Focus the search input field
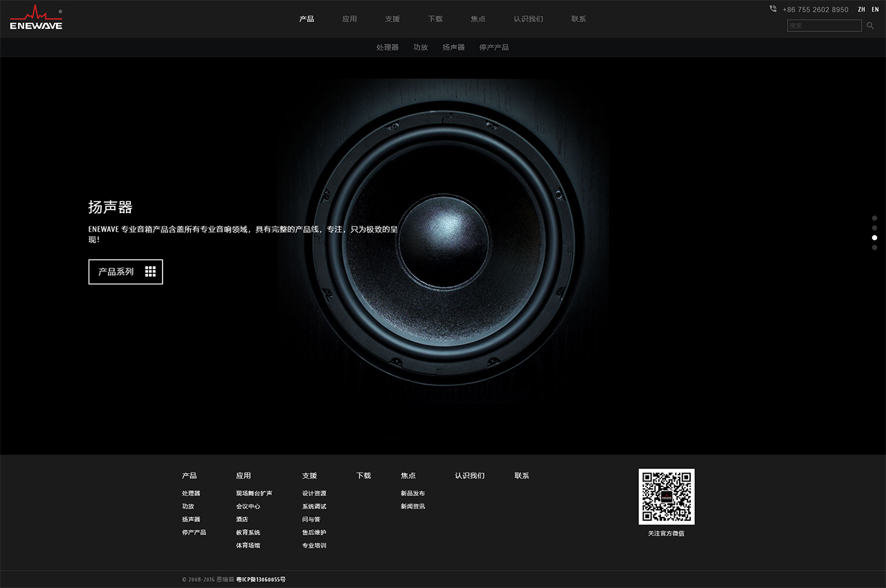886x588 pixels. [824, 26]
